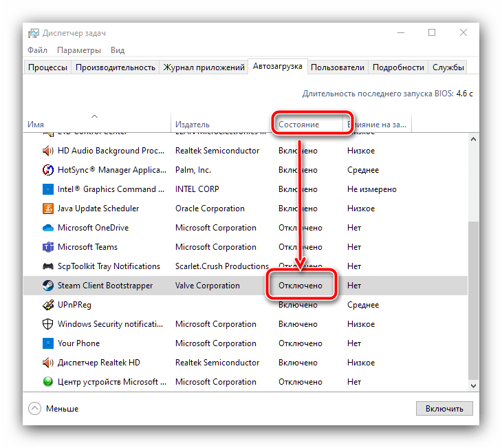Image resolution: width=502 pixels, height=448 pixels.
Task: Switch to the Подробности tab
Action: (398, 67)
